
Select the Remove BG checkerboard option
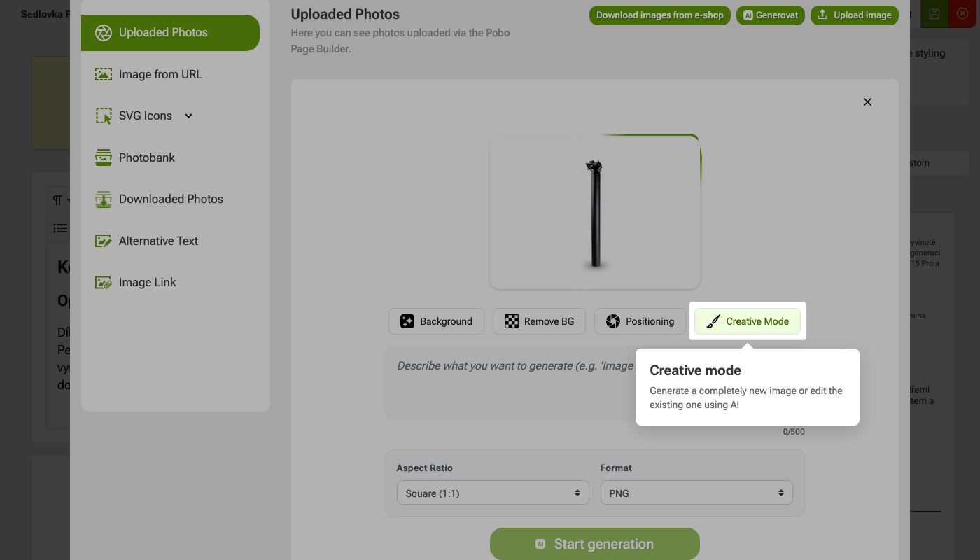[539, 321]
